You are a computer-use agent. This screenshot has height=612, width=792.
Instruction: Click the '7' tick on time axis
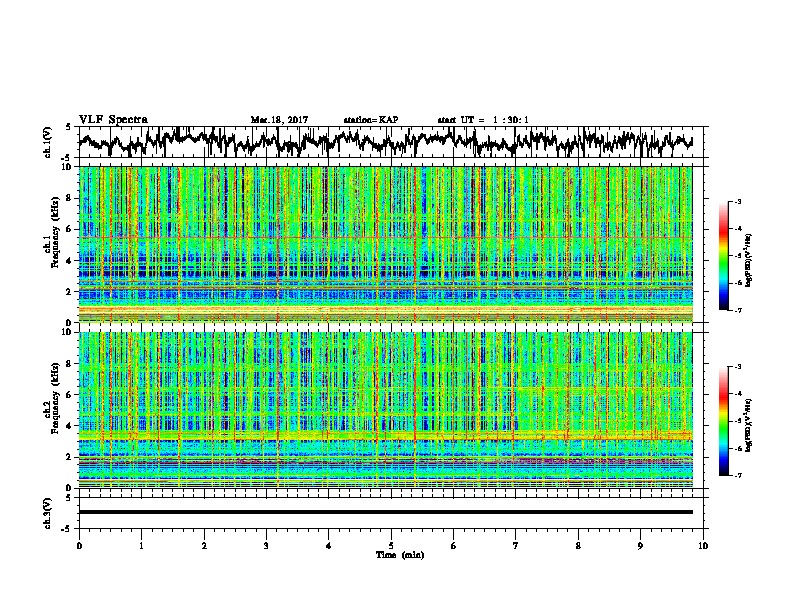tap(516, 546)
